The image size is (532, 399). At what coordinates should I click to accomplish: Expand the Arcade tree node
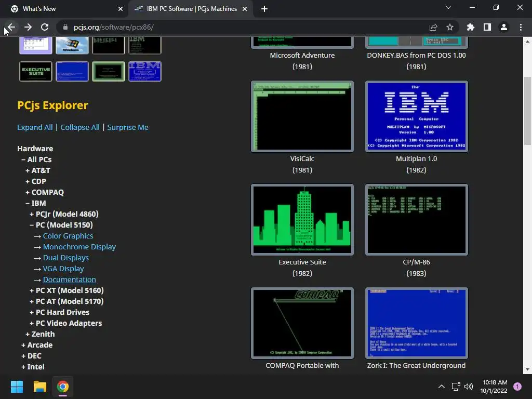pos(37,345)
